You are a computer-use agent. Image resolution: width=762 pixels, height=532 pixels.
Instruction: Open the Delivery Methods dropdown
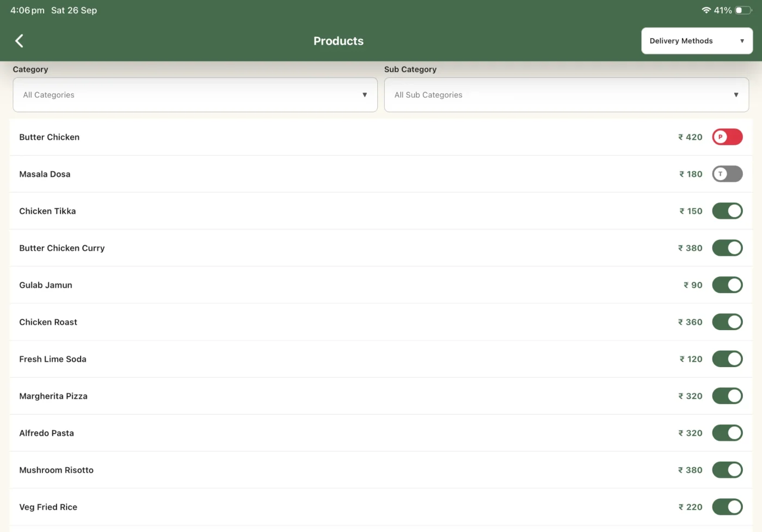pos(697,41)
